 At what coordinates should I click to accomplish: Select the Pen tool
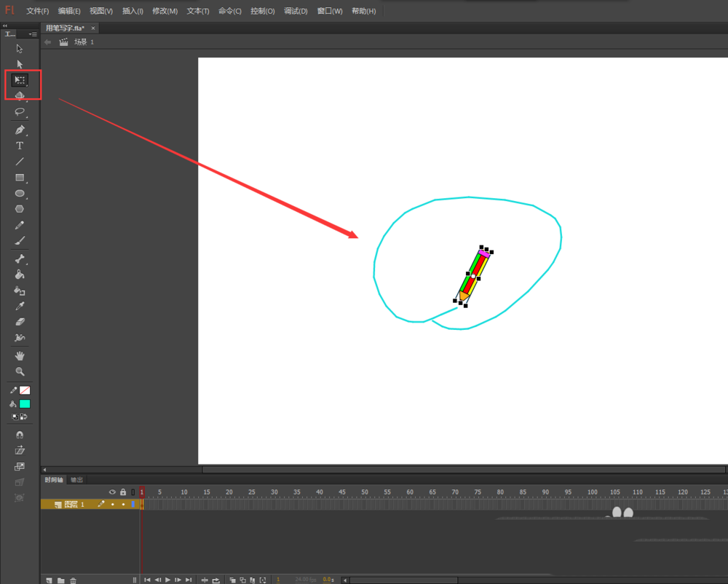[20, 130]
